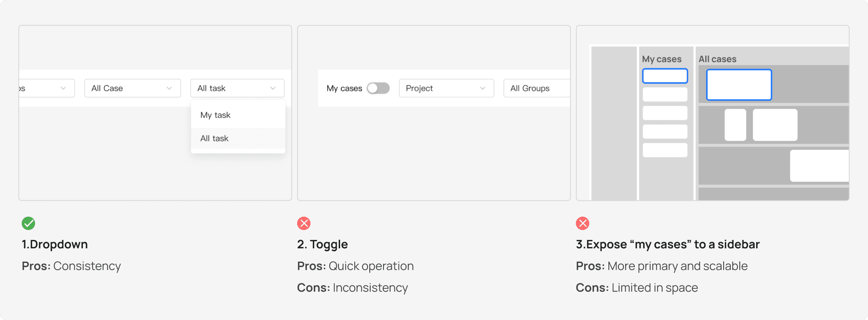Image resolution: width=868 pixels, height=320 pixels.
Task: Open the All Groups dropdown
Action: point(537,88)
